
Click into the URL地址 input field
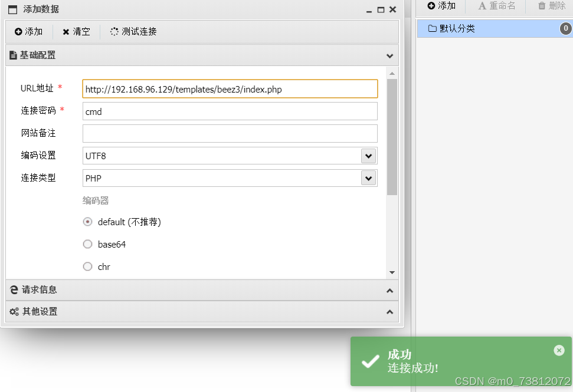(x=230, y=89)
